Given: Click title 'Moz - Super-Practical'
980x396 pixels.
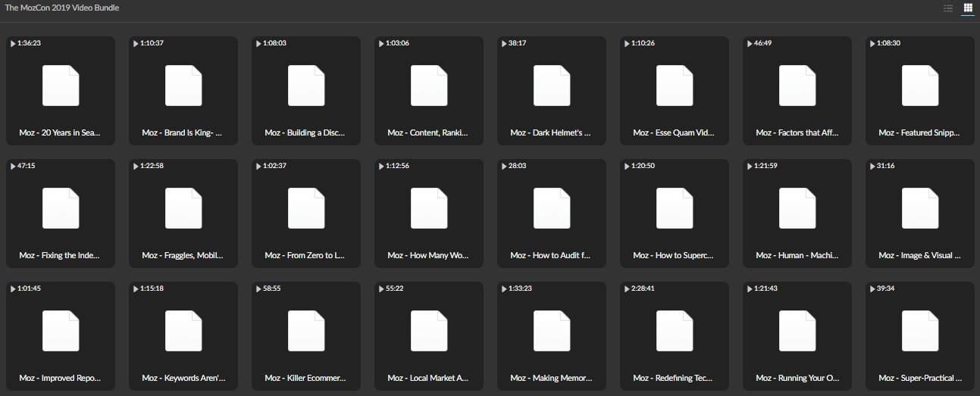Looking at the screenshot, I should tap(920, 378).
